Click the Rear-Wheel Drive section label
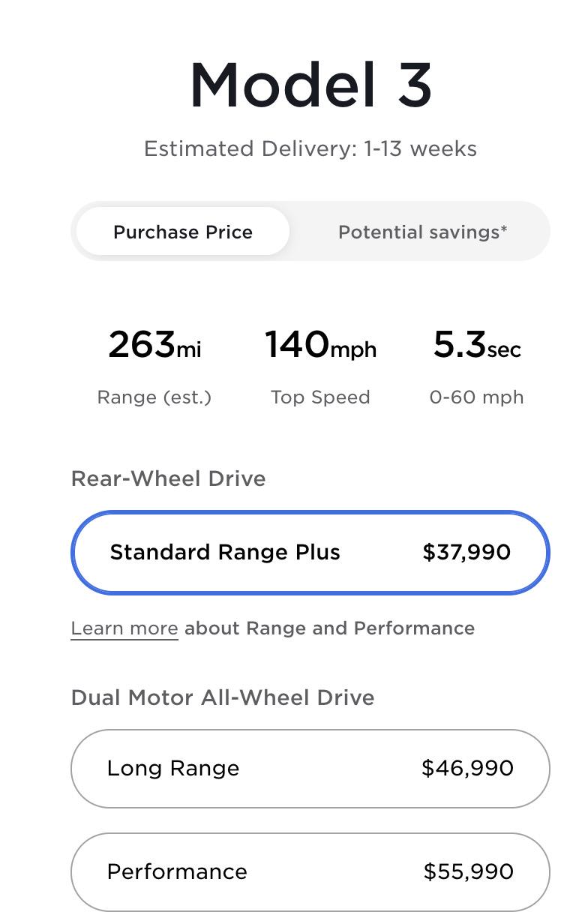The height and width of the screenshot is (924, 585). pos(169,479)
